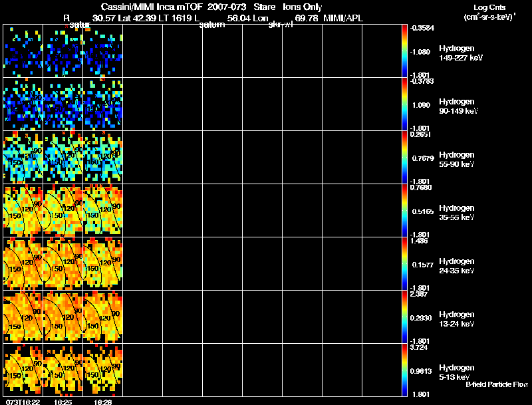The width and height of the screenshot is (532, 405).
Task: Click the 35-55 keV panel at 16:28
Action: coord(103,210)
